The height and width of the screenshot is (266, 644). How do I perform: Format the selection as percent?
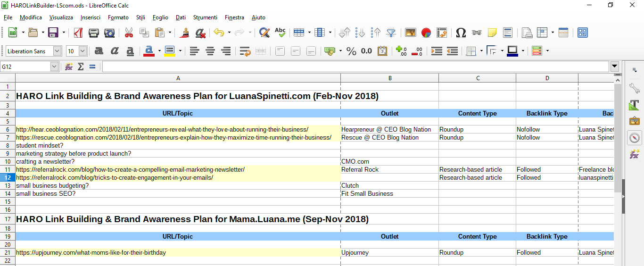(x=351, y=51)
